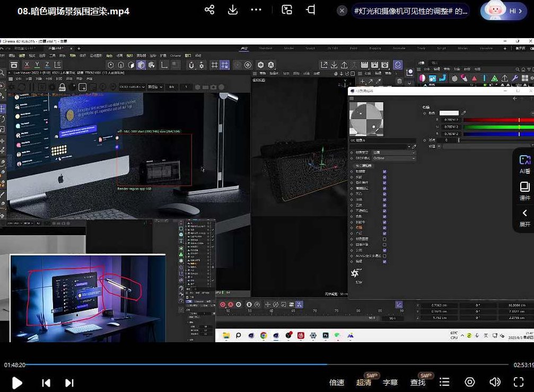Click the share icon in top bar
This screenshot has width=534, height=392.
pyautogui.click(x=209, y=10)
